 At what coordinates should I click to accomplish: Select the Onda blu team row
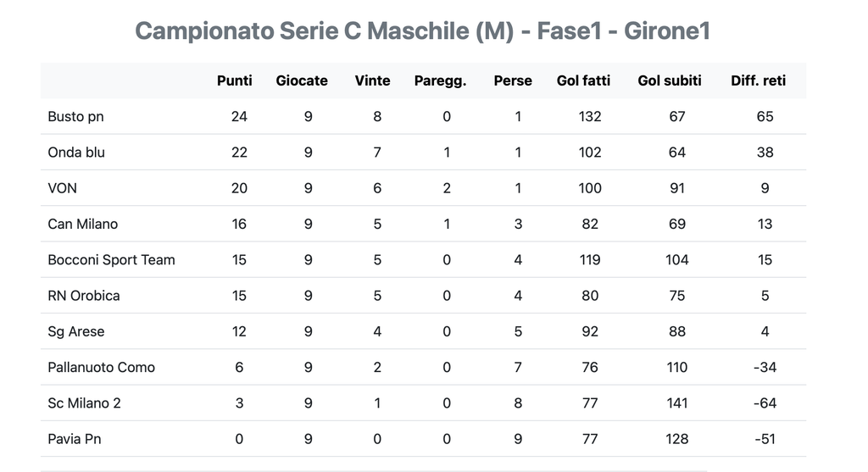click(x=76, y=153)
